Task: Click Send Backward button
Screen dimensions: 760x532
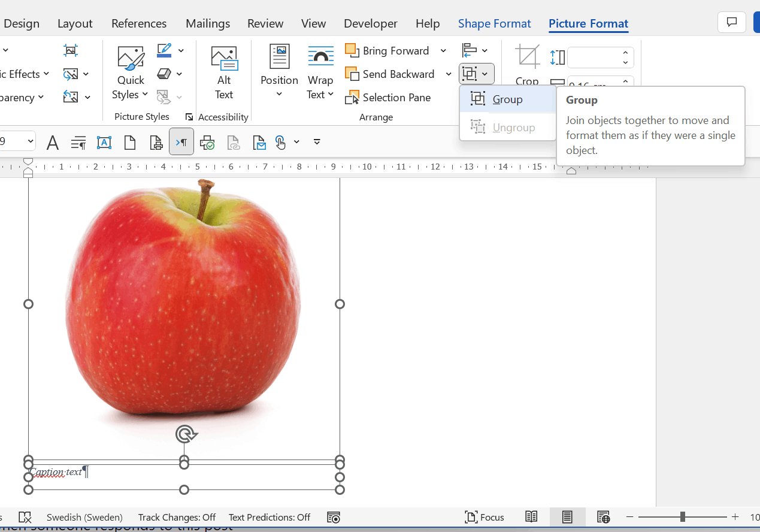Action: (x=390, y=74)
